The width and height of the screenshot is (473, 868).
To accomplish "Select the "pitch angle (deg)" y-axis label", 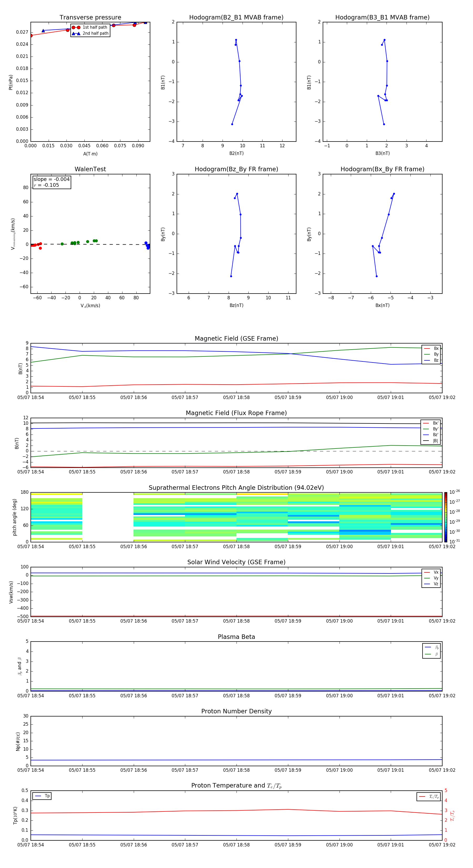I will pos(14,517).
